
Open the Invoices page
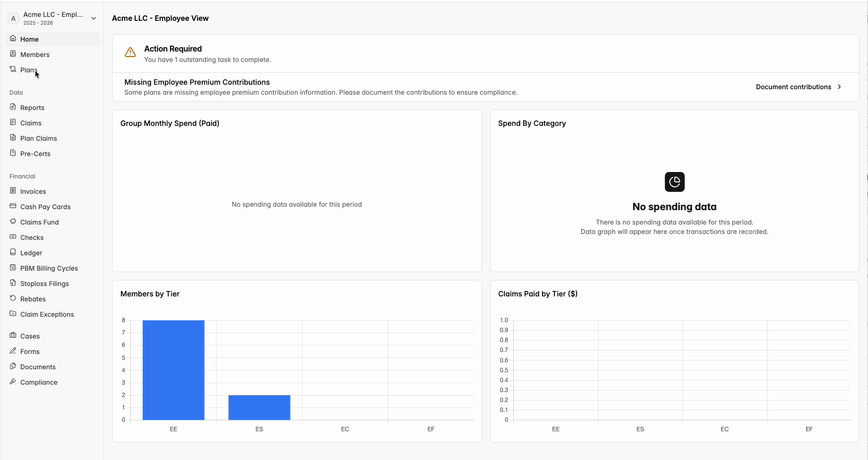pos(33,191)
